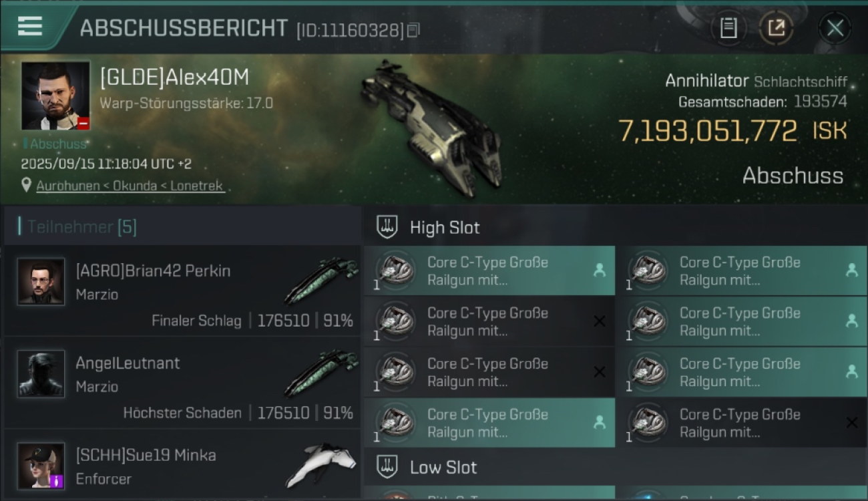Viewport: 868px width, 501px height.
Task: Click the location pin icon beside Aurohunen
Action: (x=27, y=185)
